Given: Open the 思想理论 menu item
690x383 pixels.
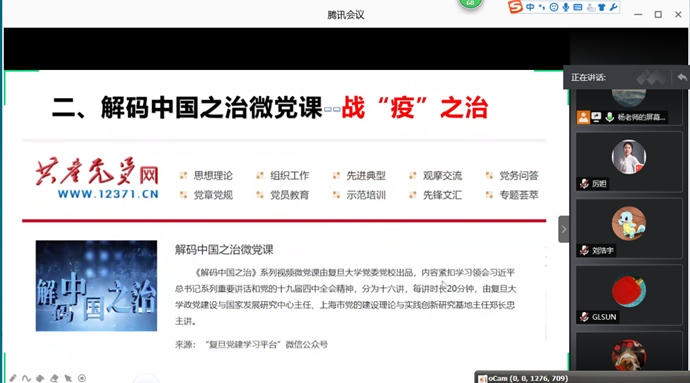Looking at the screenshot, I should [x=213, y=176].
